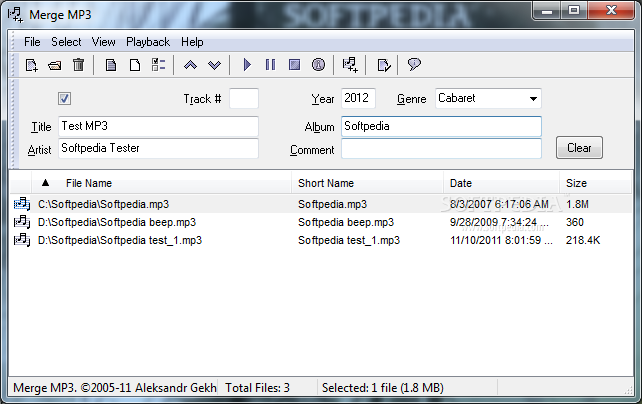This screenshot has width=642, height=404.
Task: Click short name Softpedia test_1.mp3
Action: point(348,240)
